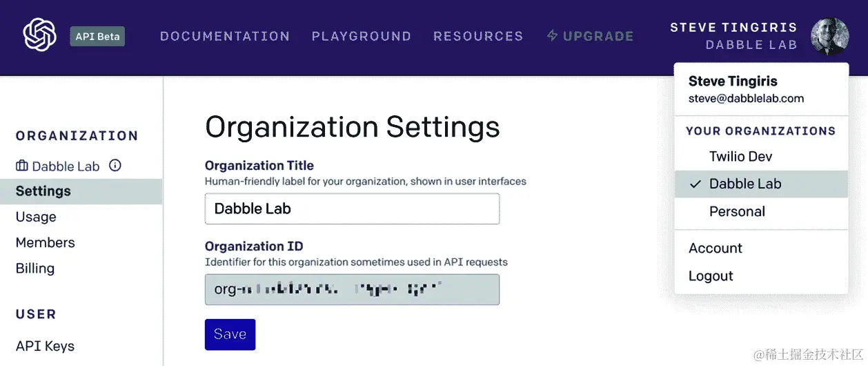868x366 pixels.
Task: Click the Upgrade link
Action: click(x=591, y=36)
